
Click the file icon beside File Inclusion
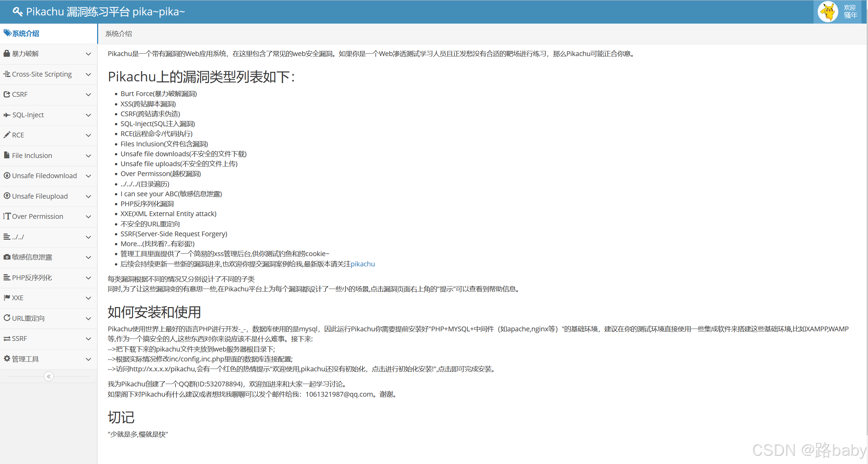(6, 155)
